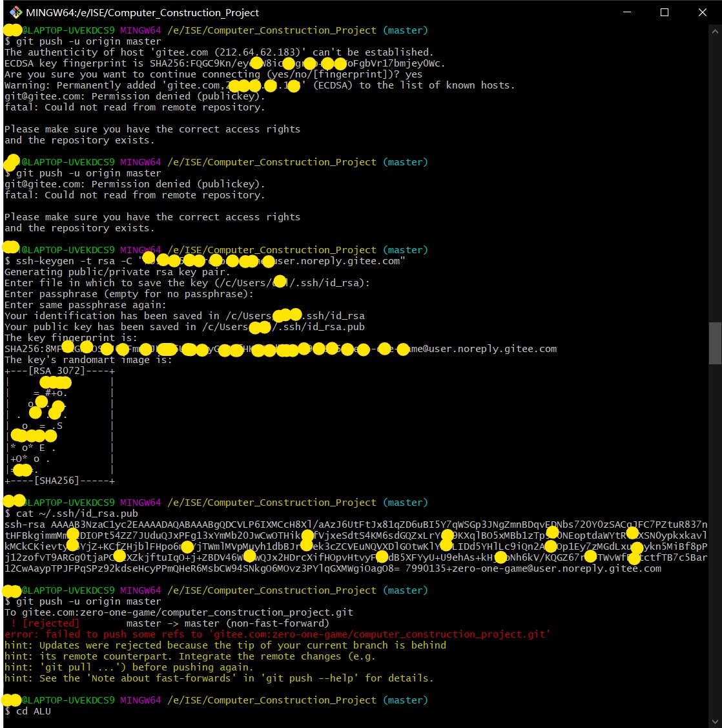Click 'Are you sure you want to continue connecting' line
This screenshot has height=728, width=722.
[214, 74]
